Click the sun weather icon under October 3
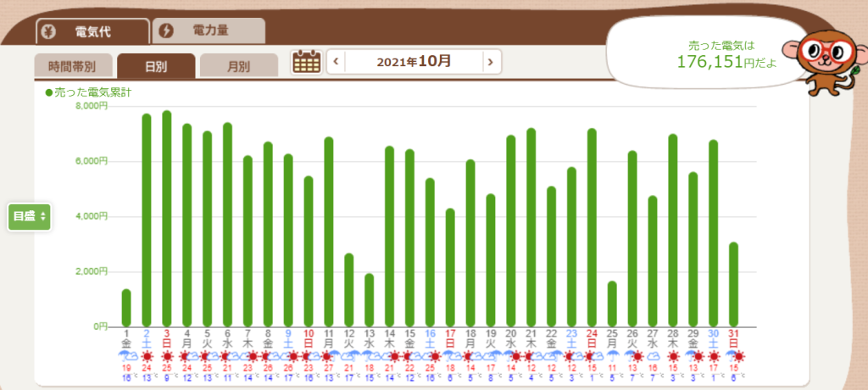Screen dimensions: 868x390 pyautogui.click(x=167, y=358)
